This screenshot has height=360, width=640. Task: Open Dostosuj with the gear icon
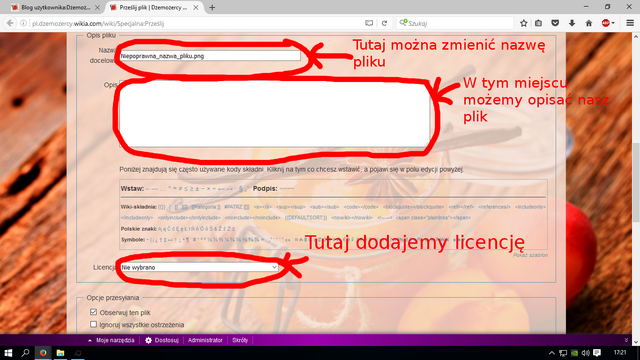pyautogui.click(x=162, y=340)
